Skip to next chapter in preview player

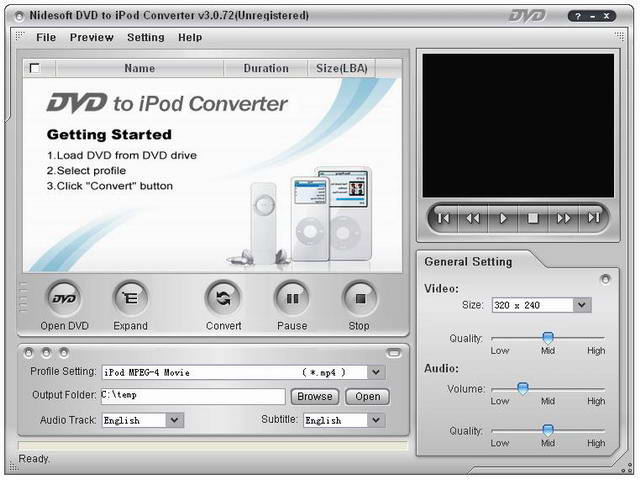(x=593, y=219)
